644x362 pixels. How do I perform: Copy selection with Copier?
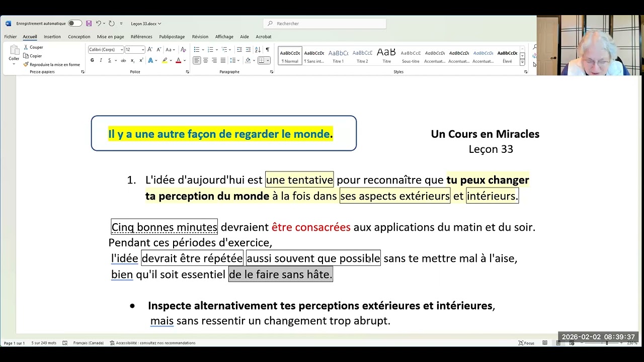click(33, 56)
